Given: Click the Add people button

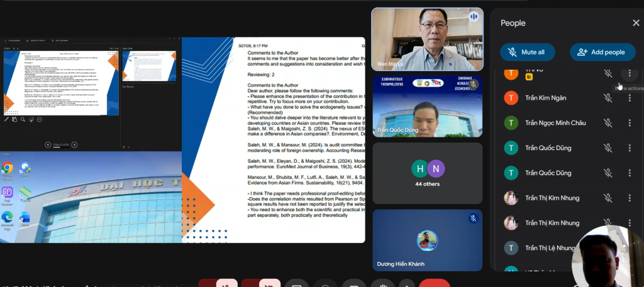Looking at the screenshot, I should [x=602, y=52].
